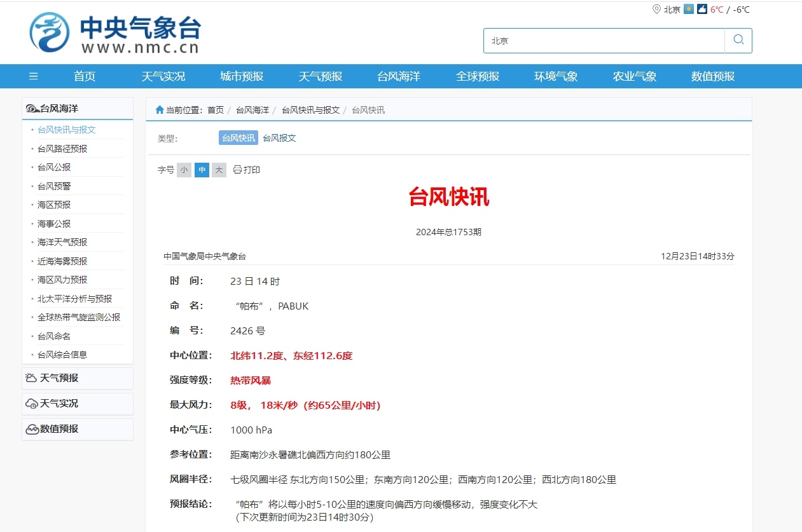Switch to the 台风报文 type

click(x=279, y=138)
